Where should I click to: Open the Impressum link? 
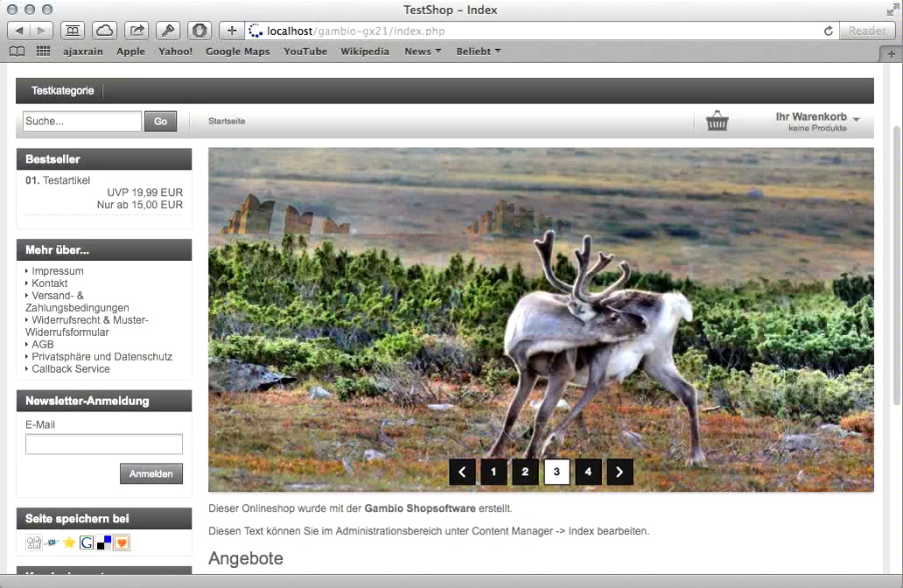[x=58, y=270]
